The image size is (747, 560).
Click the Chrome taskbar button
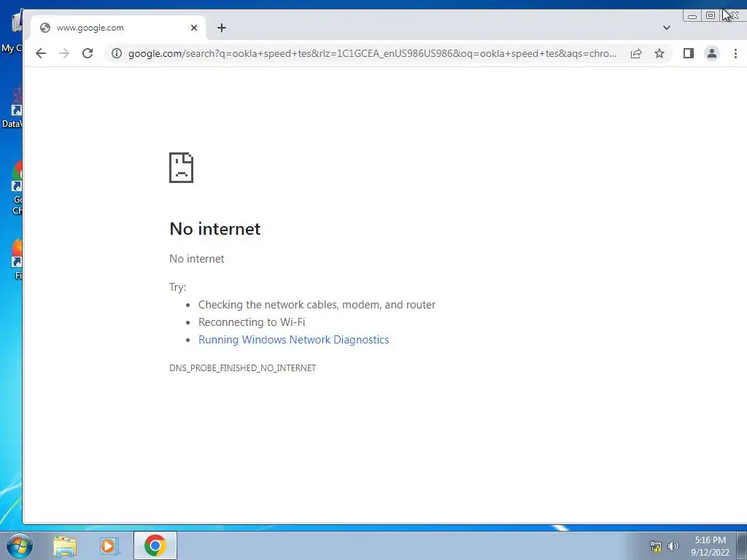point(155,545)
